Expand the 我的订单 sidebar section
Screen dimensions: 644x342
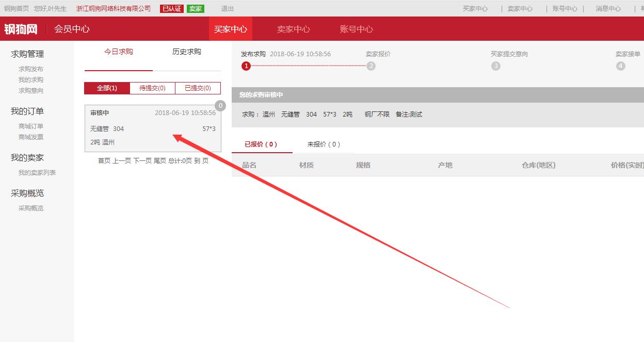pos(26,110)
